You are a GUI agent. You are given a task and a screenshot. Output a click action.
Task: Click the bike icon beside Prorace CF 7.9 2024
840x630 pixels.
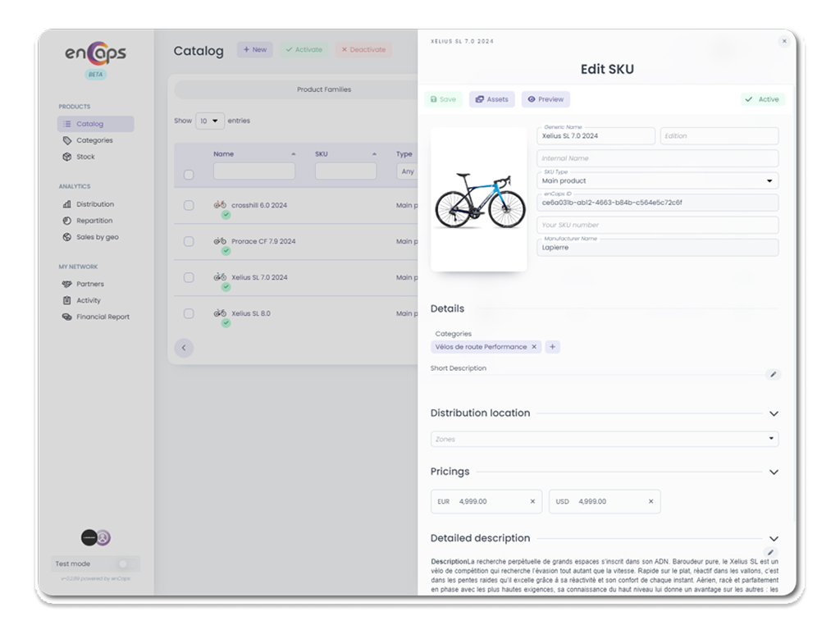point(220,241)
